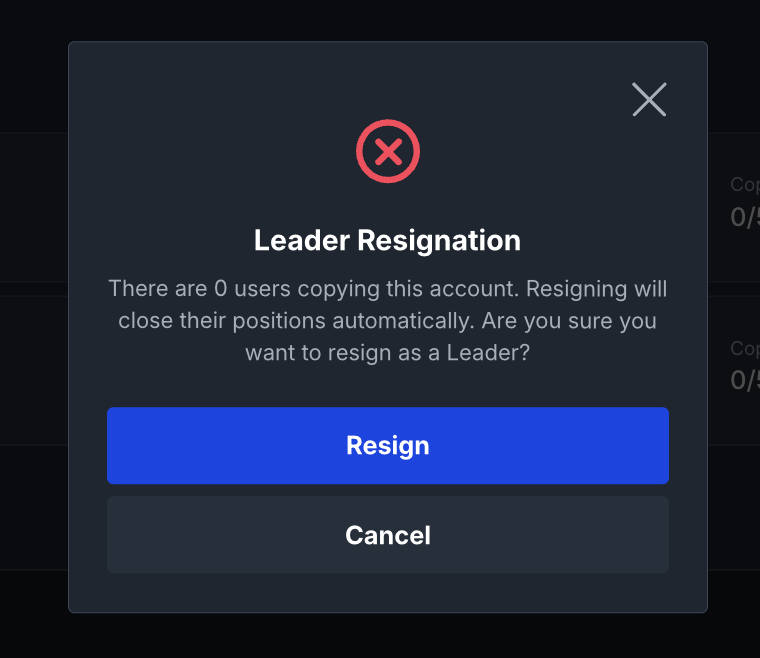Click the "There are 0 users" message line
This screenshot has height=658, width=760.
click(x=388, y=289)
